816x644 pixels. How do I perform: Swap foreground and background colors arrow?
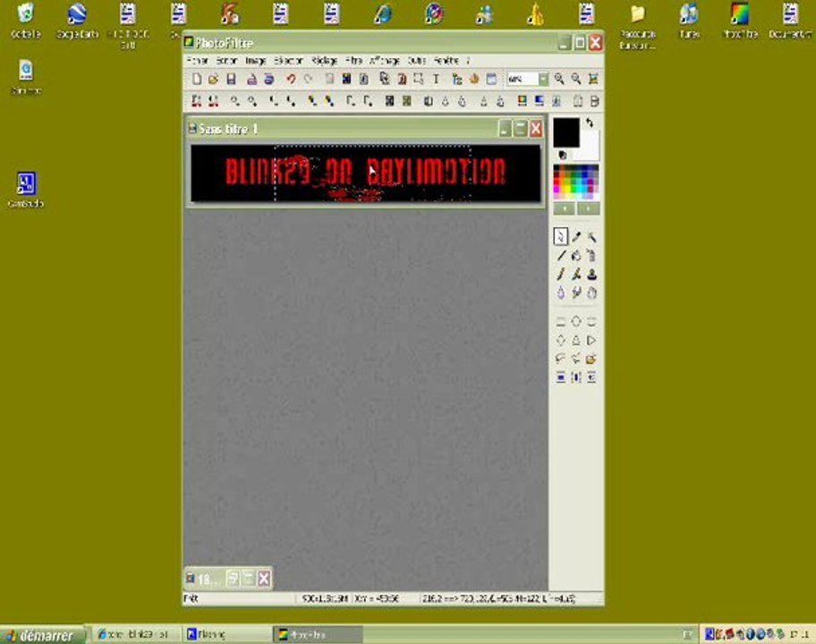tap(590, 123)
